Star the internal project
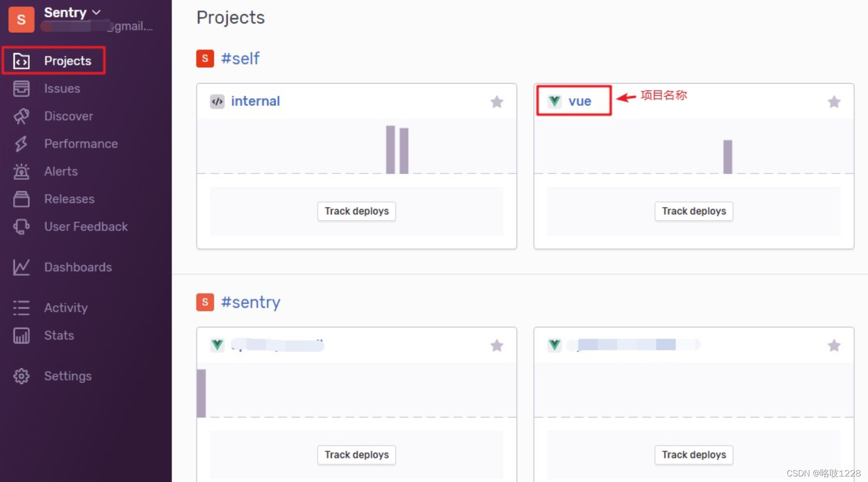 [497, 102]
